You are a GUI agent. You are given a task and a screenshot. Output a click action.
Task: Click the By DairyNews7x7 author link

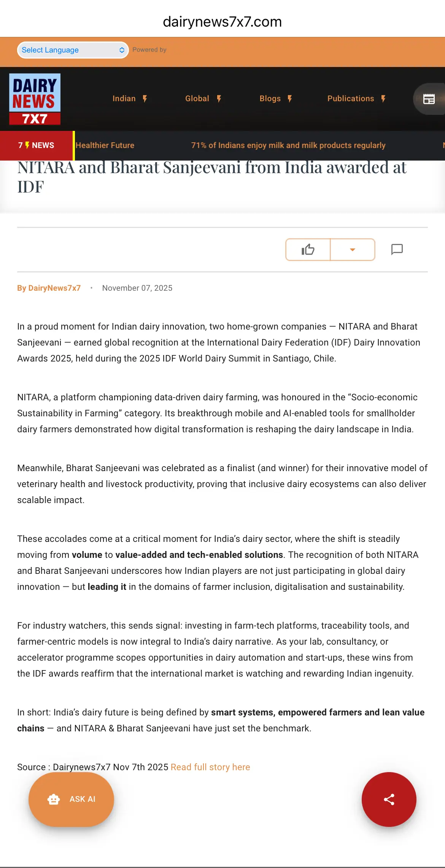pos(49,288)
